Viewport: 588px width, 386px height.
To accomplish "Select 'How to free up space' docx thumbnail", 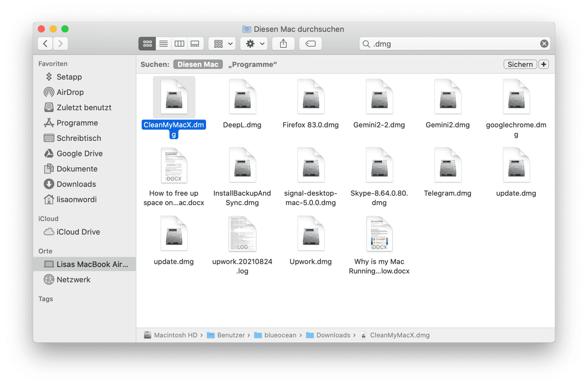I will click(x=174, y=166).
